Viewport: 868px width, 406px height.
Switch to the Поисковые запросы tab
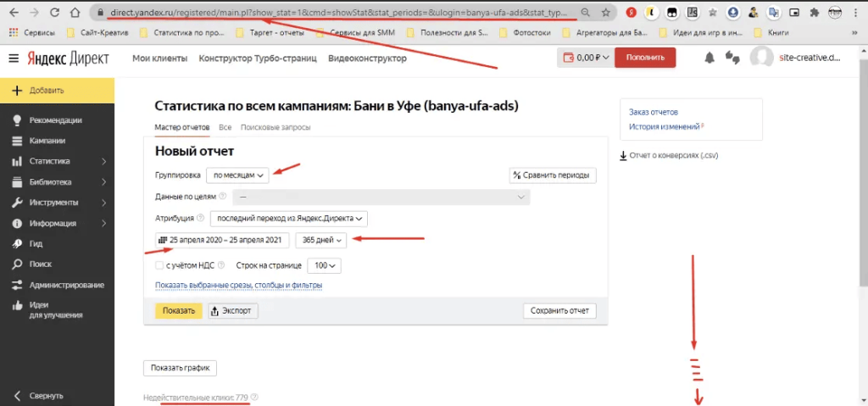(x=275, y=127)
